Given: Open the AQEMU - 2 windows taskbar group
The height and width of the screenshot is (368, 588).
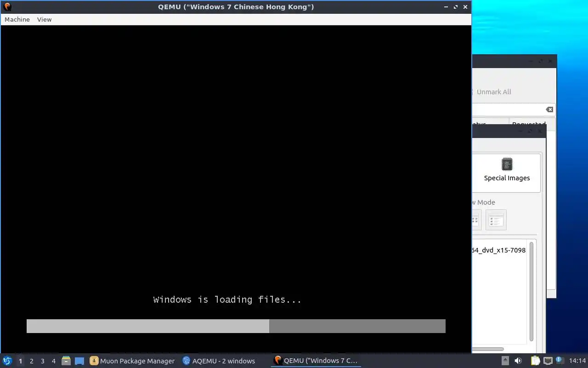Looking at the screenshot, I should pos(219,361).
